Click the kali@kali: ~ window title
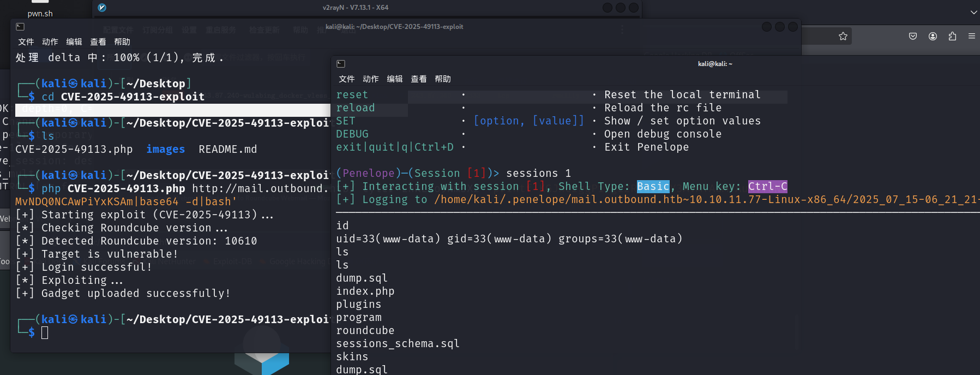Image resolution: width=980 pixels, height=375 pixels. point(715,64)
